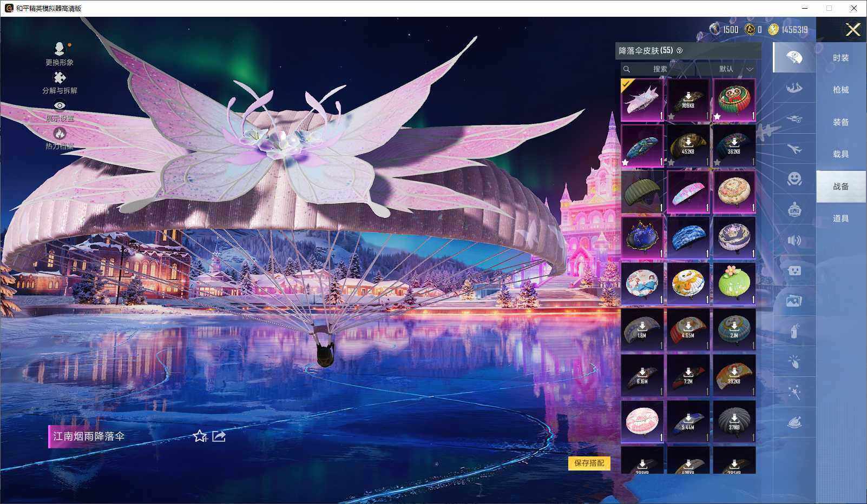Download the 362KB parachute skin
867x504 pixels.
click(734, 146)
